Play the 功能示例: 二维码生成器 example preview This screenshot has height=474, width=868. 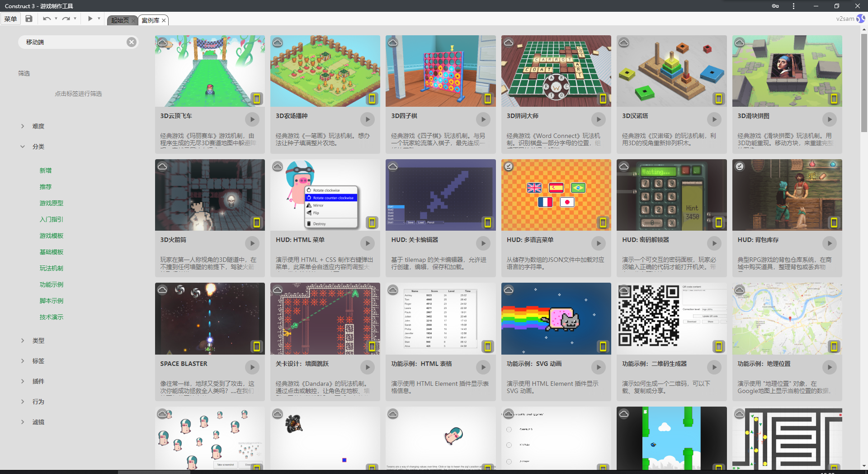[714, 367]
